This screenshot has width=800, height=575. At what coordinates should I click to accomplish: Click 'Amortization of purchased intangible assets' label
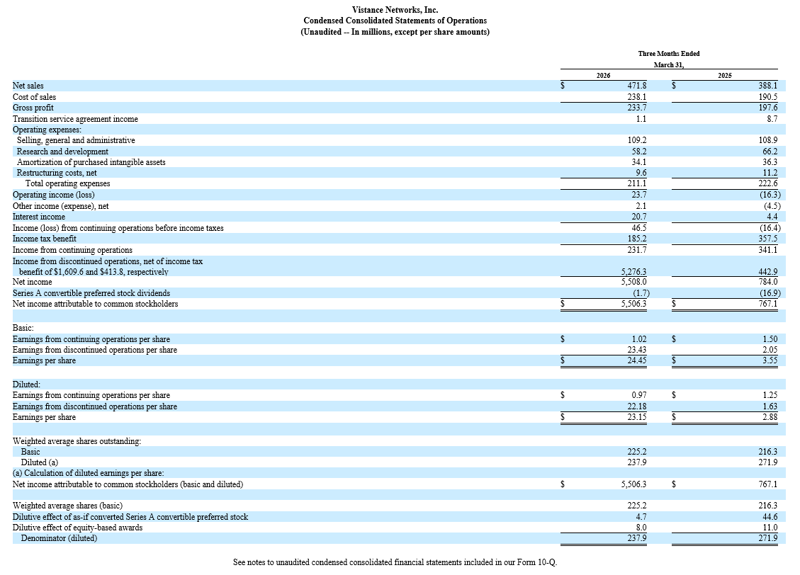91,162
